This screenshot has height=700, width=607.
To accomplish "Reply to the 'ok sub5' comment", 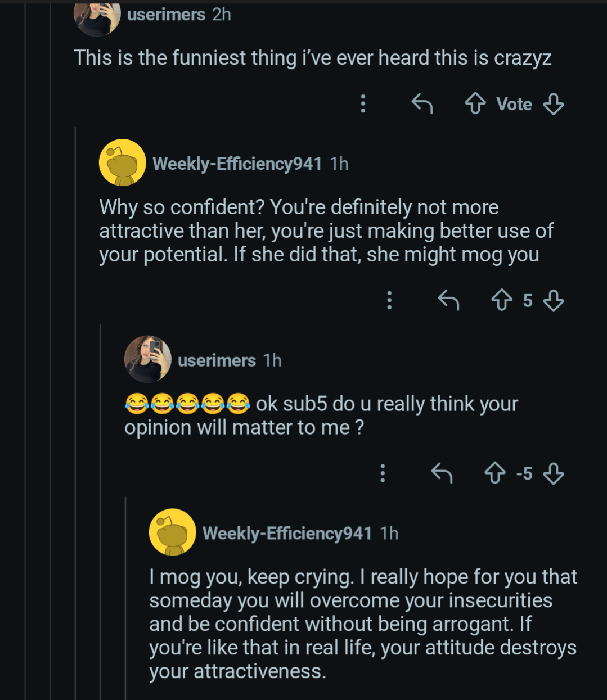I will click(x=442, y=473).
